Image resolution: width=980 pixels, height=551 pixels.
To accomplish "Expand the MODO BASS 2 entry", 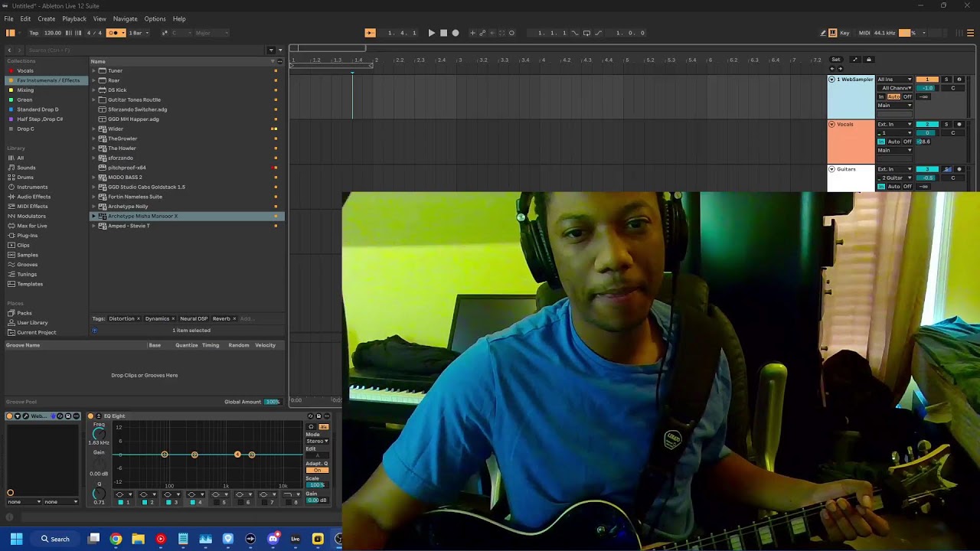I will pos(94,178).
